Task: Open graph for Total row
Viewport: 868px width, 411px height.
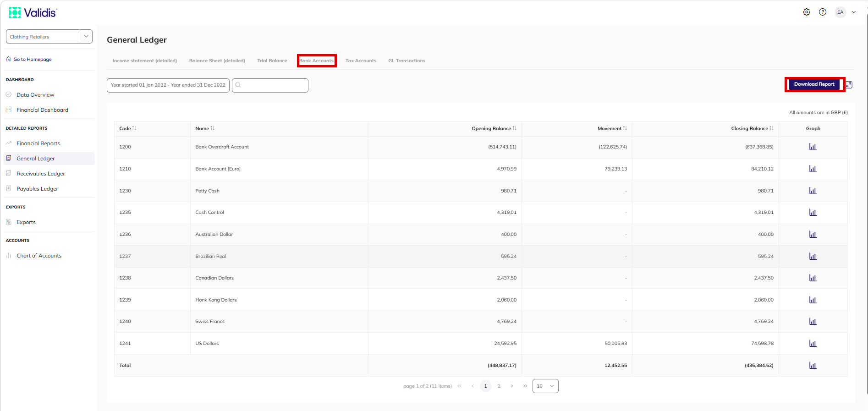Action: coord(813,366)
